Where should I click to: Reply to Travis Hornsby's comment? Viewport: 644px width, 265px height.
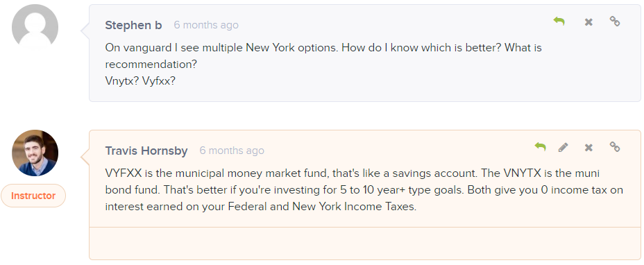(540, 146)
